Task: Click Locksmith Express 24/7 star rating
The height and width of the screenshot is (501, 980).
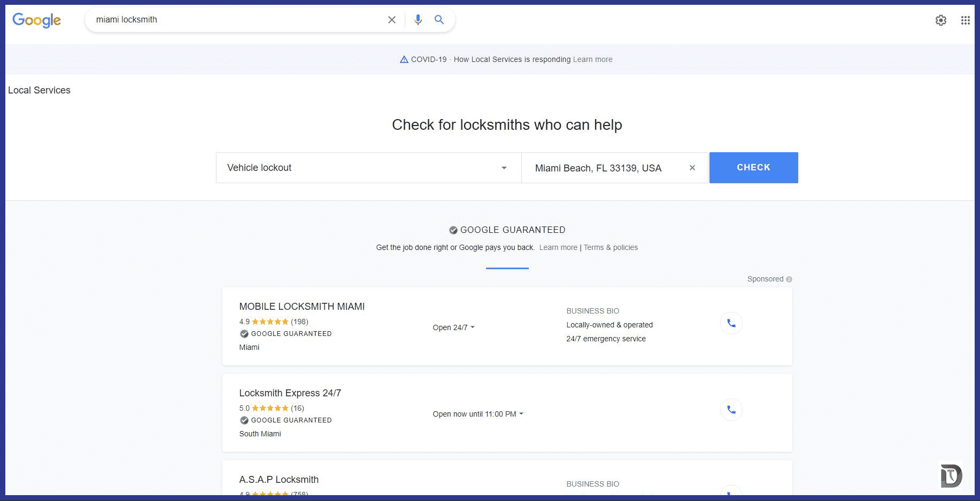Action: [270, 408]
